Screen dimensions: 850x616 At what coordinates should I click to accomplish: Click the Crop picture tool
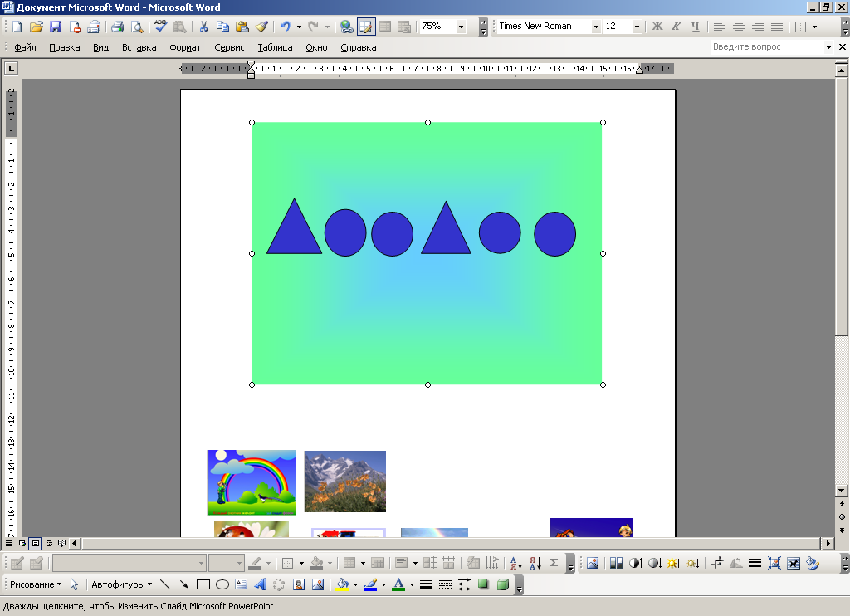pos(717,563)
